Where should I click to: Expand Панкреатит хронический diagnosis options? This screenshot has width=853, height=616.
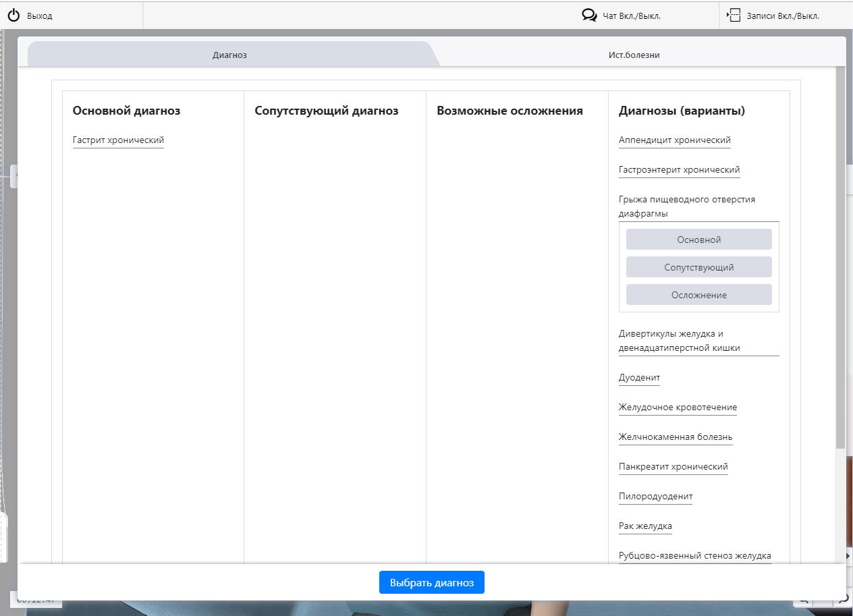(x=673, y=466)
